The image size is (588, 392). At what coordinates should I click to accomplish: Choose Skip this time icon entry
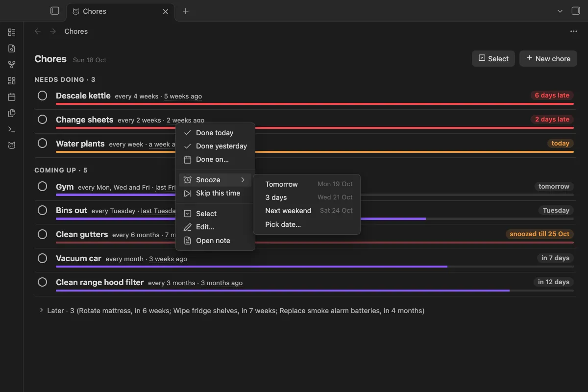pyautogui.click(x=215, y=193)
